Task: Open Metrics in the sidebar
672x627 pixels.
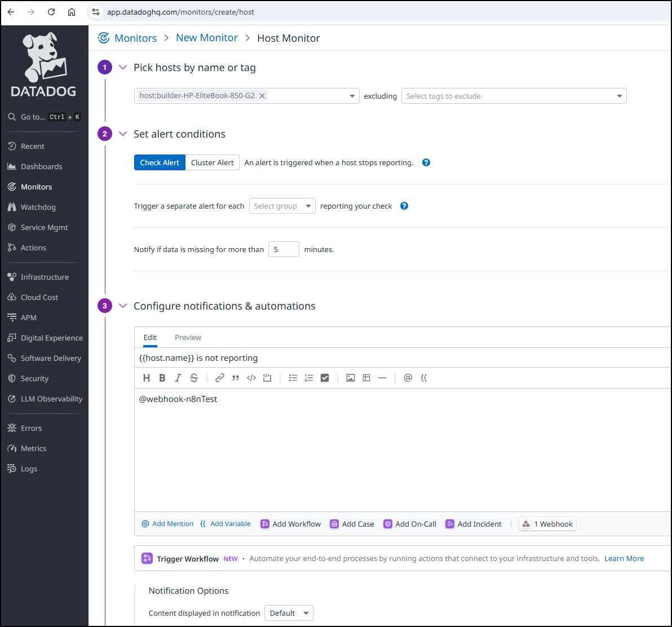Action: tap(33, 448)
